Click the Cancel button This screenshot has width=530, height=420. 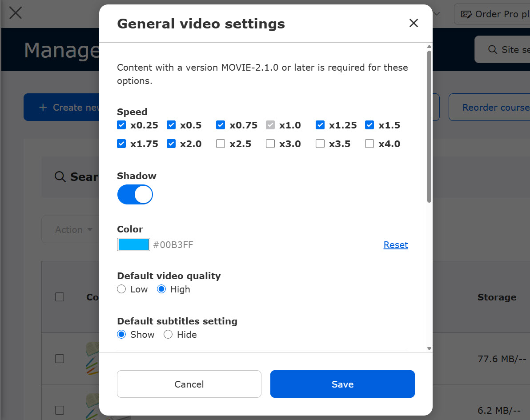(x=189, y=384)
